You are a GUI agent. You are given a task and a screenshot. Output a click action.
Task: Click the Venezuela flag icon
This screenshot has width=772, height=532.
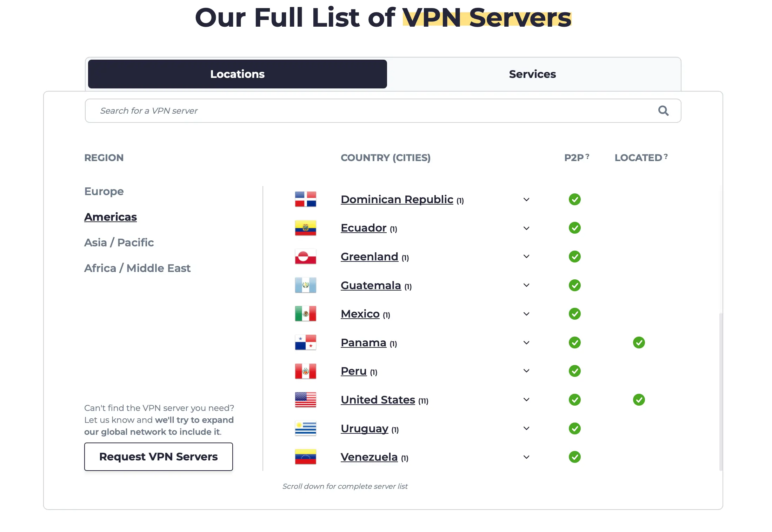click(x=305, y=457)
